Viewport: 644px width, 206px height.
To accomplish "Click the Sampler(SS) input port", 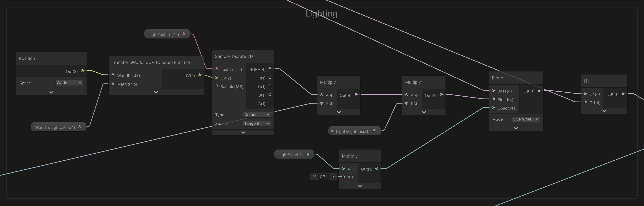I will pyautogui.click(x=216, y=86).
